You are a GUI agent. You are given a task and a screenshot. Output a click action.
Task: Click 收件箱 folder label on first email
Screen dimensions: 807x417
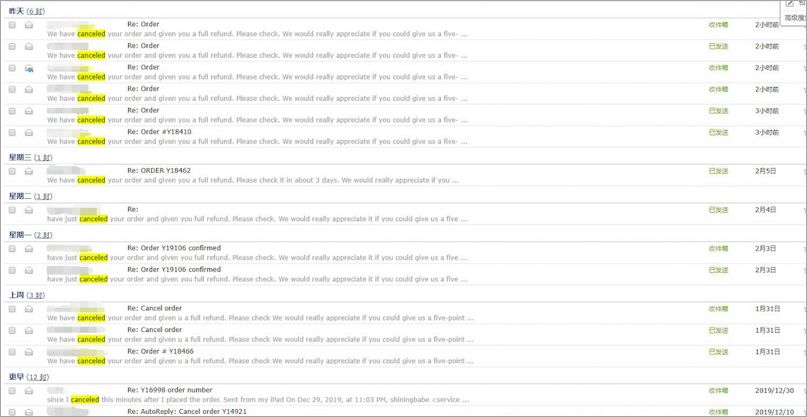718,25
